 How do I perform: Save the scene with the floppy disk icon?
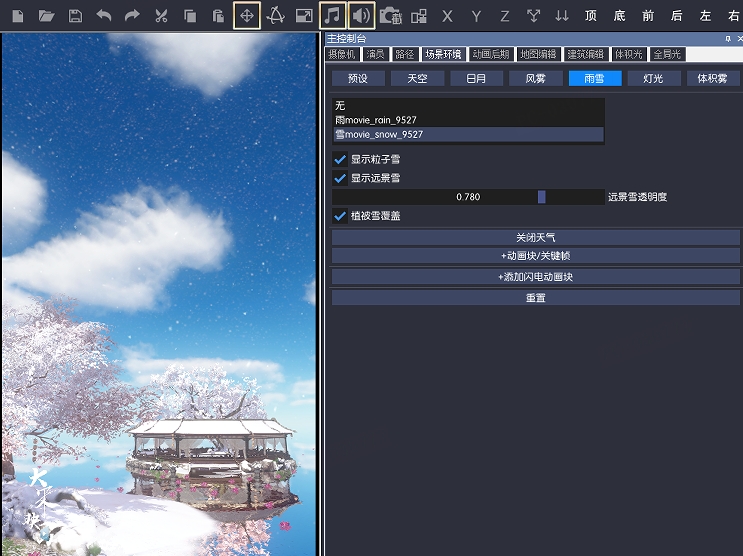[x=75, y=16]
